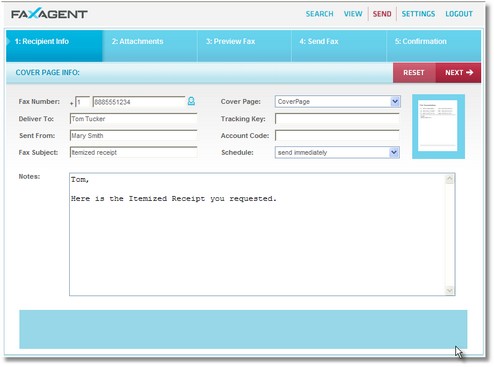Expand the Schedule dropdown
Viewport: 494px width, 367px height.
pyautogui.click(x=394, y=152)
